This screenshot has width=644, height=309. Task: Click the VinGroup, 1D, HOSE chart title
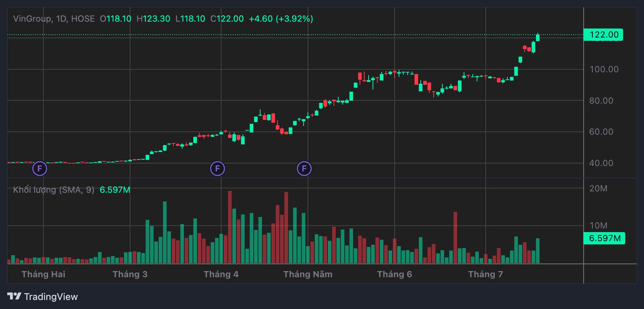(54, 19)
